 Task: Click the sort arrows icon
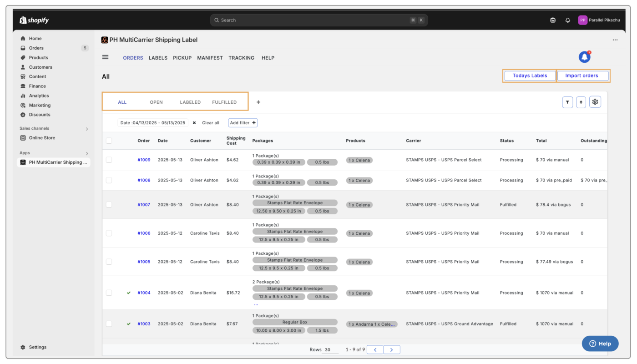point(581,102)
